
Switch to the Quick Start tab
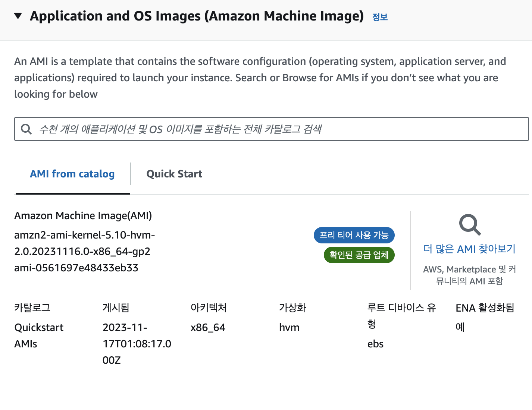click(x=174, y=174)
